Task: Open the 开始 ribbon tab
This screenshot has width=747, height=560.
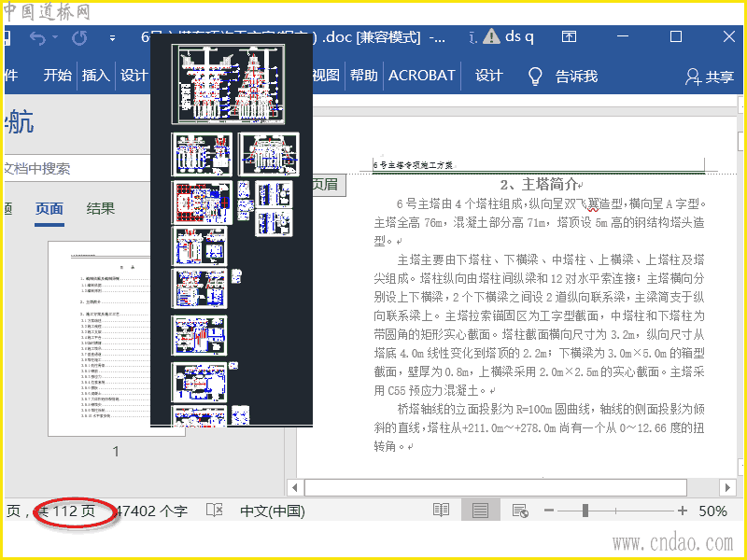Action: (58, 76)
